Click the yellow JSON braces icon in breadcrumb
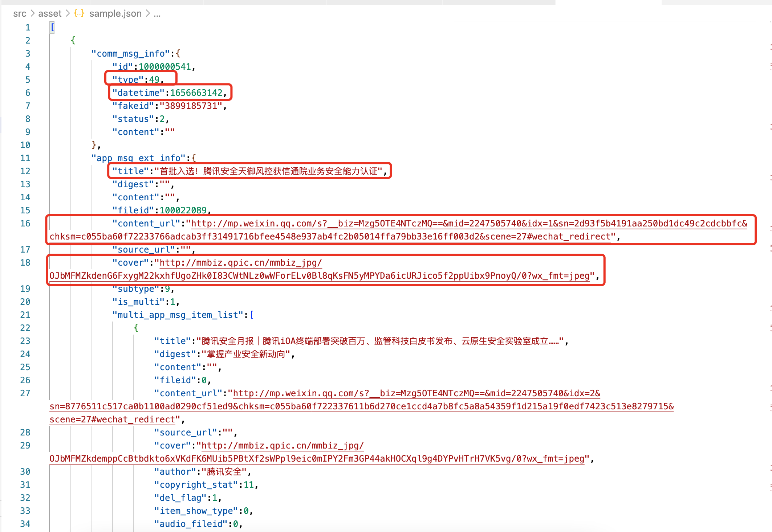The width and height of the screenshot is (772, 532). (x=79, y=13)
